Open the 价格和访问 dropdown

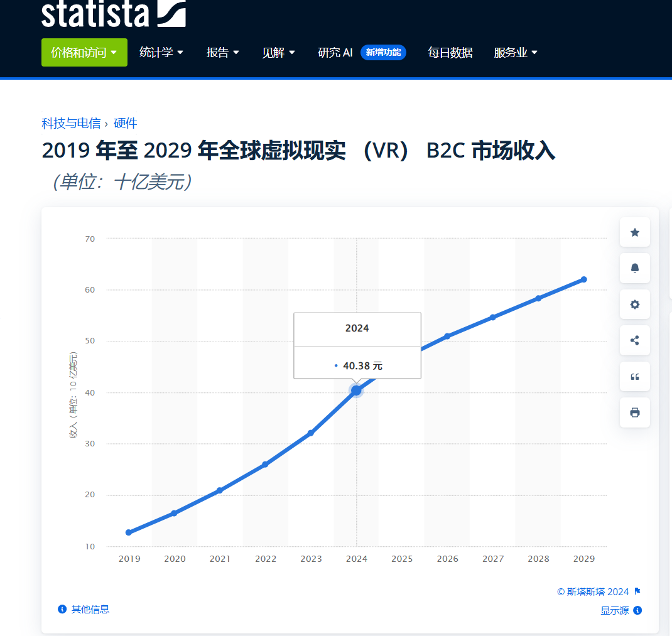click(x=84, y=52)
